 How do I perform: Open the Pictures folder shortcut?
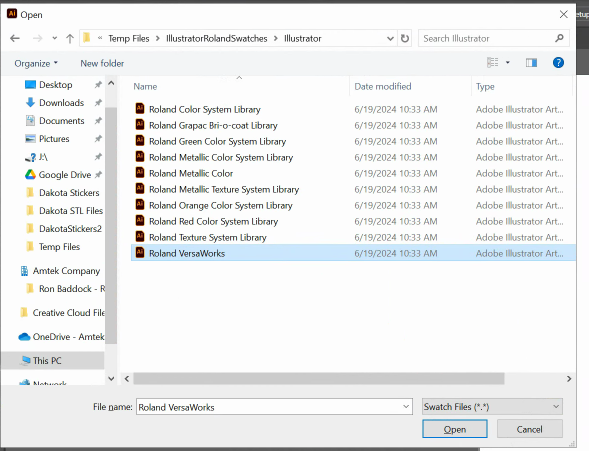point(54,139)
